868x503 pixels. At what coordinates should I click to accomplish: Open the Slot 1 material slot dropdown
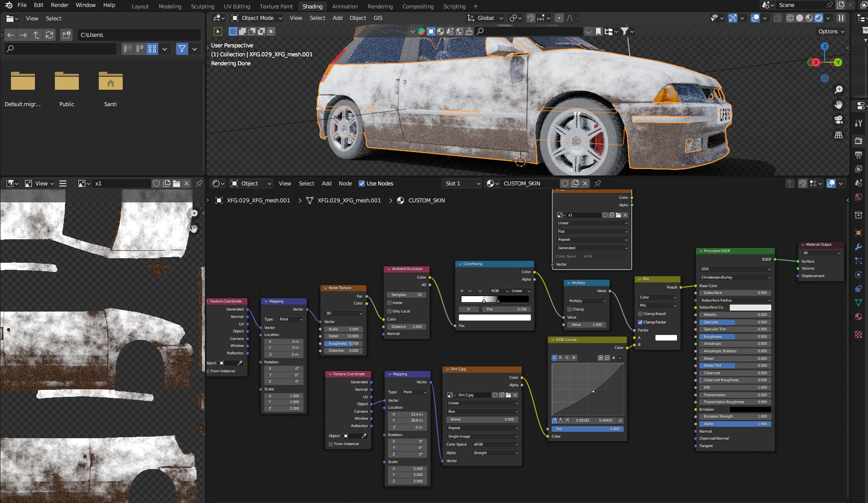pos(462,183)
